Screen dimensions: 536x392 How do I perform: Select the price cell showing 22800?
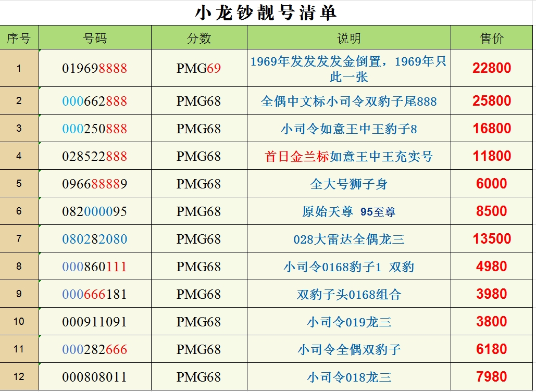coord(492,68)
